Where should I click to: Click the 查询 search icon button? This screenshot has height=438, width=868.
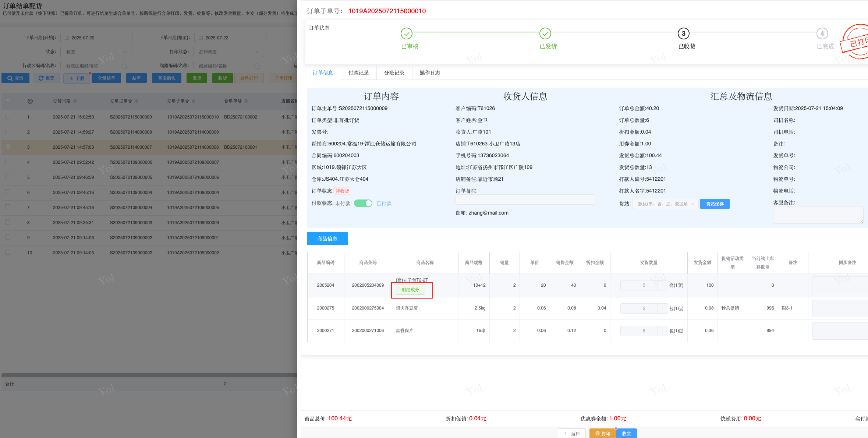15,78
